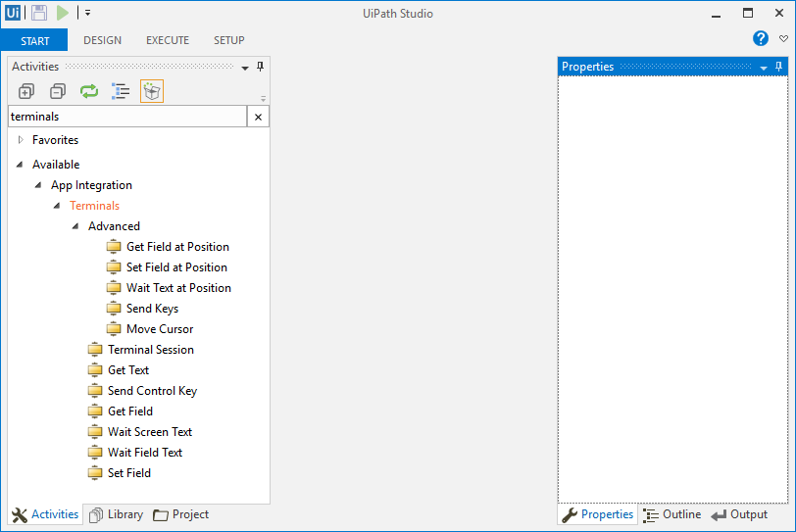
Task: Click the green Refresh activities icon
Action: click(x=89, y=91)
